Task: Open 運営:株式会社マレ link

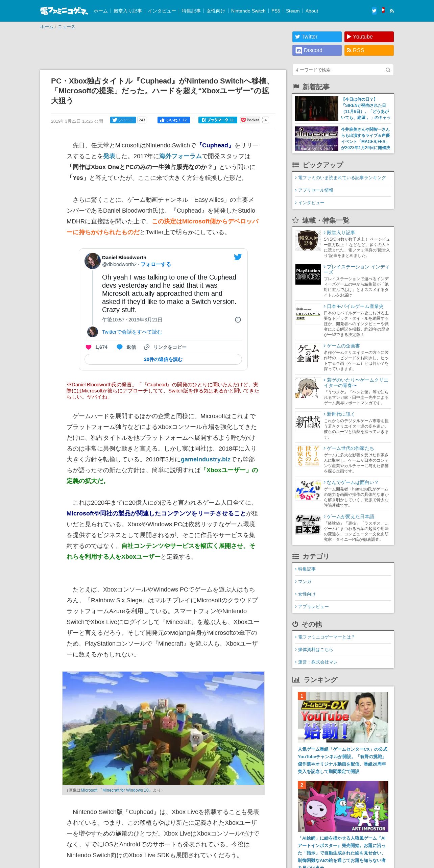Action: pyautogui.click(x=317, y=662)
